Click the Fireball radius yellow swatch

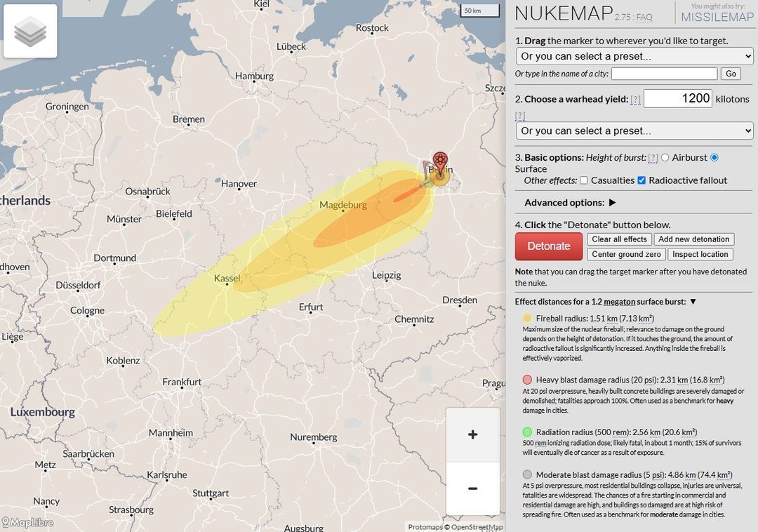tap(527, 318)
